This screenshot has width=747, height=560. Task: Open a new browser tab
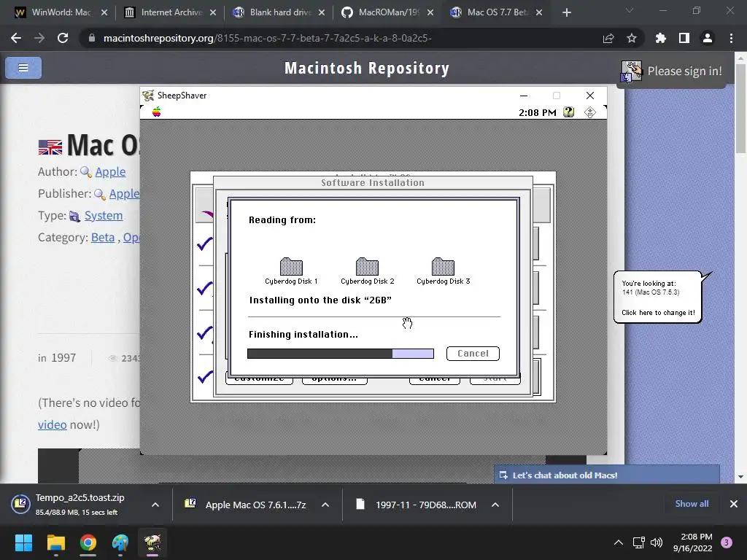[566, 13]
